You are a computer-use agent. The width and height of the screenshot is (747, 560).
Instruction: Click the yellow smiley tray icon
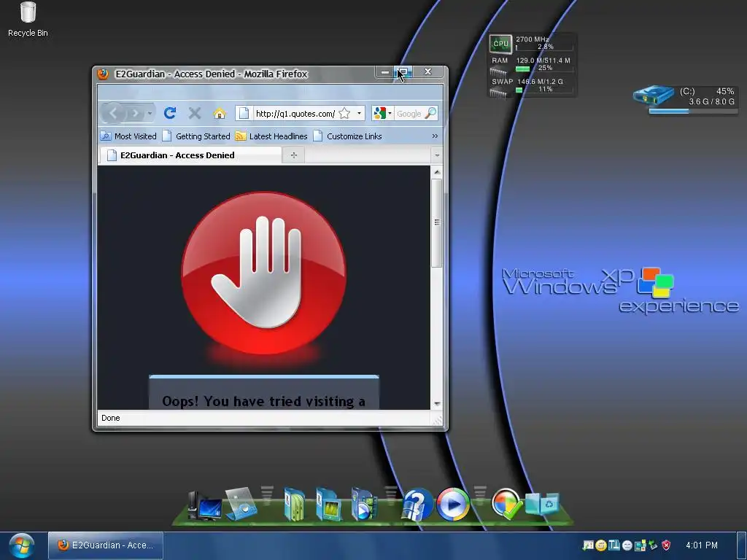tap(601, 545)
